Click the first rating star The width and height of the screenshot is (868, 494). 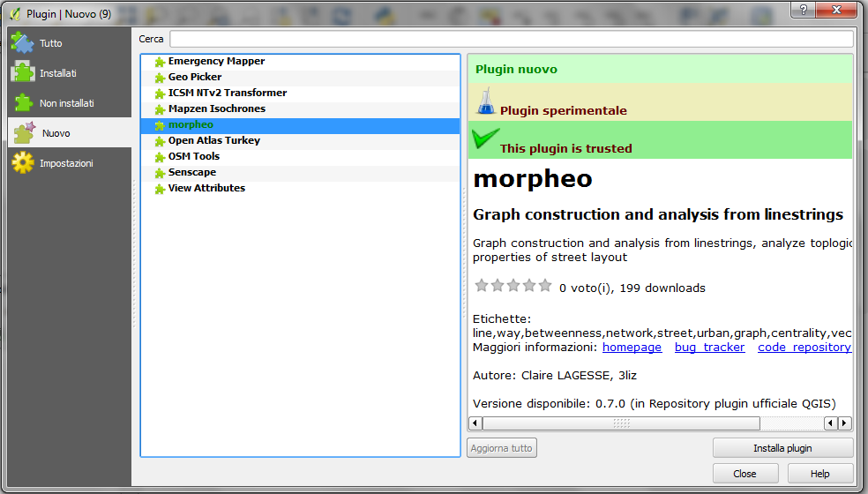[x=482, y=285]
